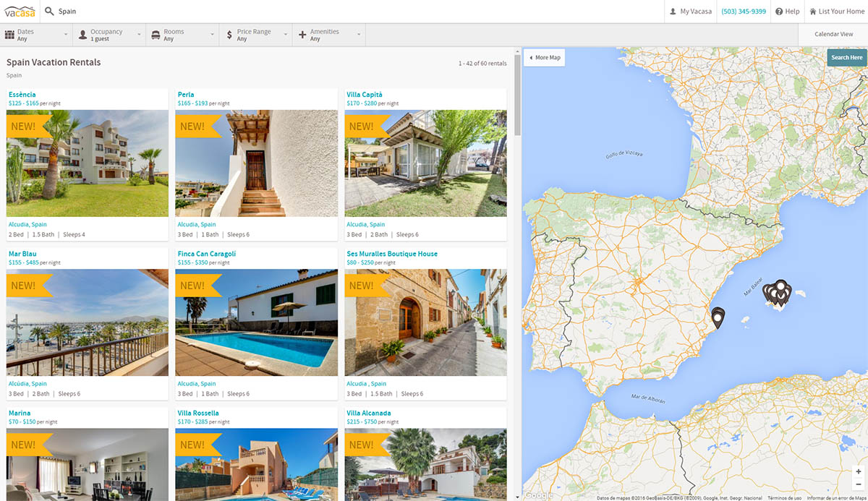Screen dimensions: 868x501
Task: Zoom out on the map
Action: tap(859, 484)
